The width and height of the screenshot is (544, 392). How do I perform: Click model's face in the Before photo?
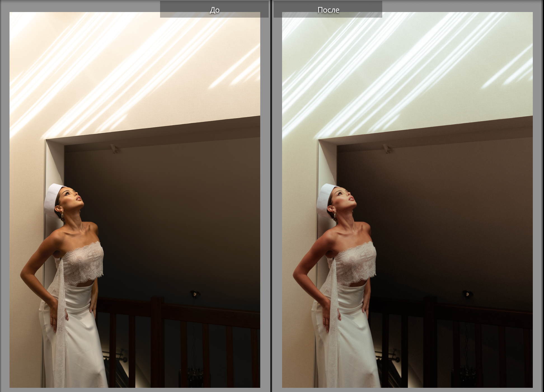point(73,198)
